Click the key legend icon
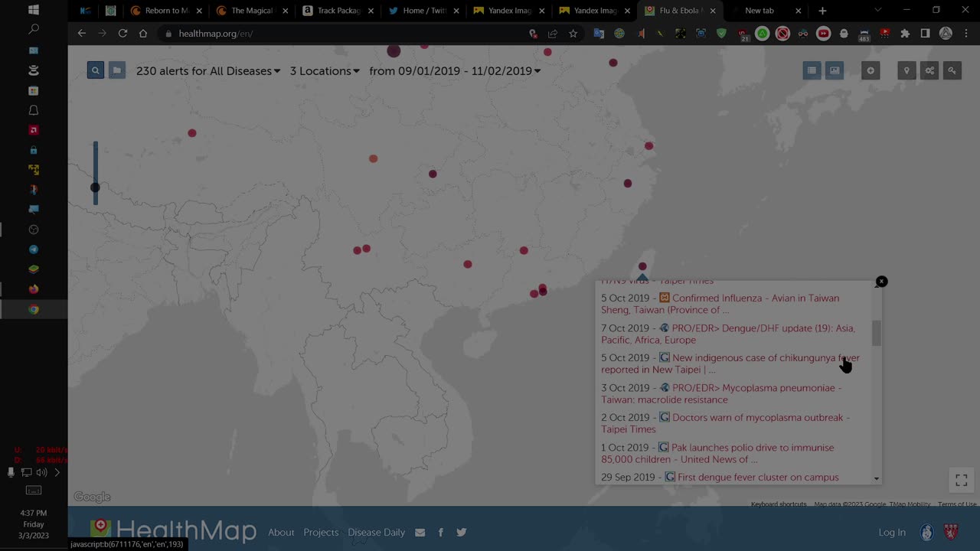 pos(952,70)
